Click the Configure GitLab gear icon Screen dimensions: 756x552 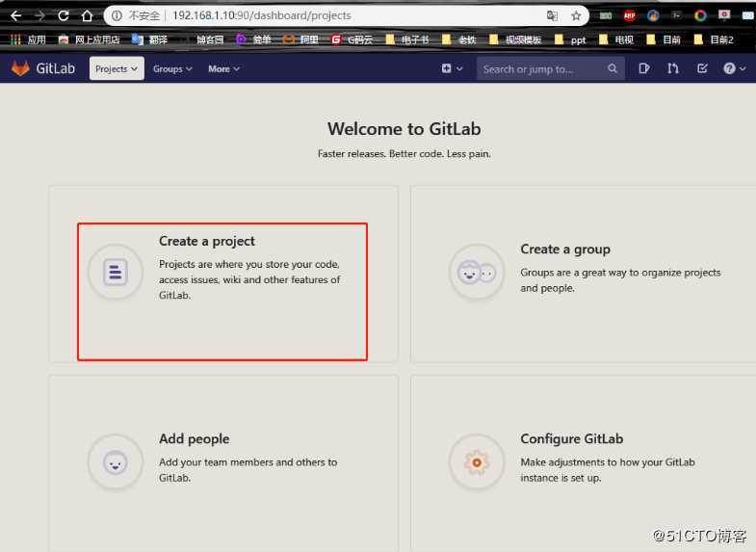pyautogui.click(x=477, y=462)
